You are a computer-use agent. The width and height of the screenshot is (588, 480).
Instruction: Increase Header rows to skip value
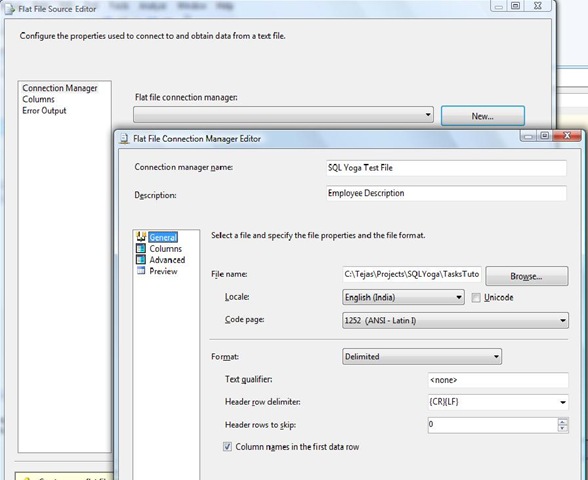pyautogui.click(x=562, y=421)
